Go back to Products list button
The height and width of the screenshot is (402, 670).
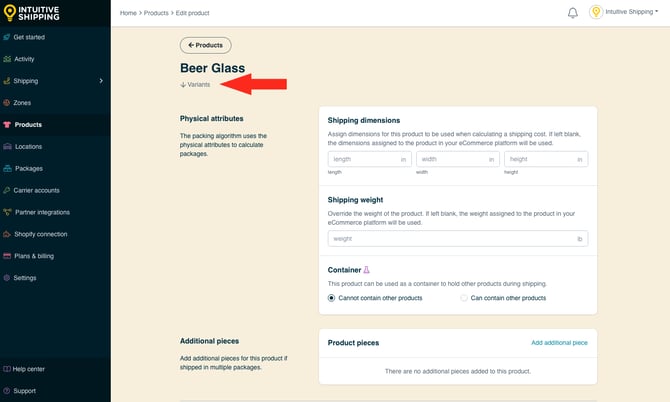205,45
